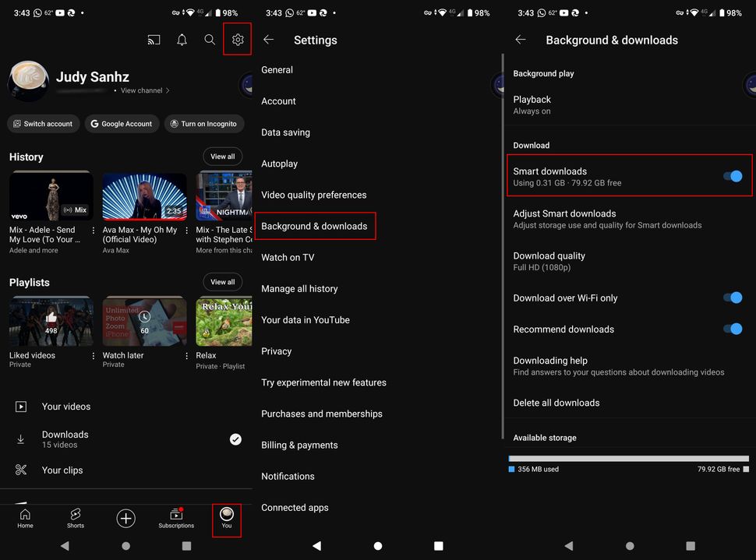Open the Cast screen icon

click(x=154, y=39)
